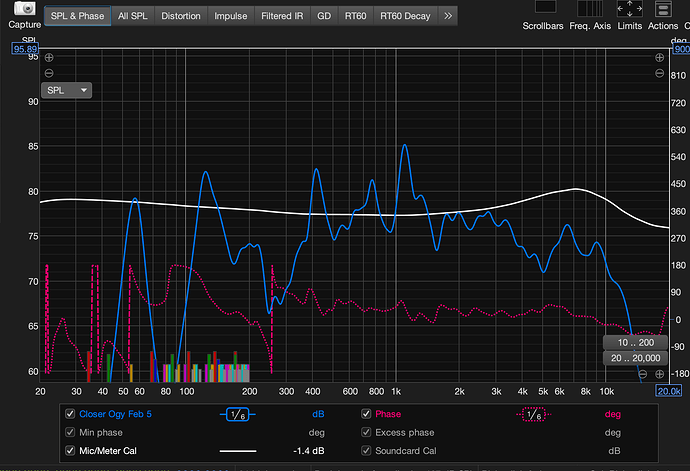Toggle the Mic/Meter Cal checkbox

(70, 451)
